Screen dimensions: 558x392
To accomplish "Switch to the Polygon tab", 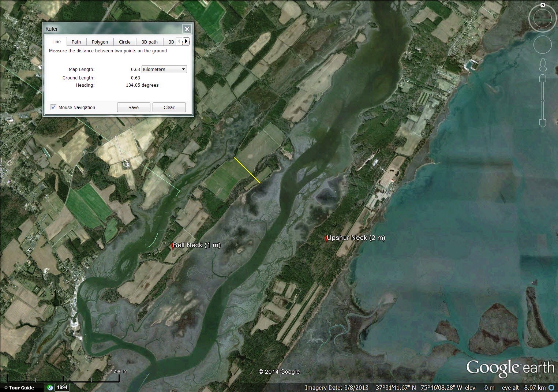I will pyautogui.click(x=100, y=42).
